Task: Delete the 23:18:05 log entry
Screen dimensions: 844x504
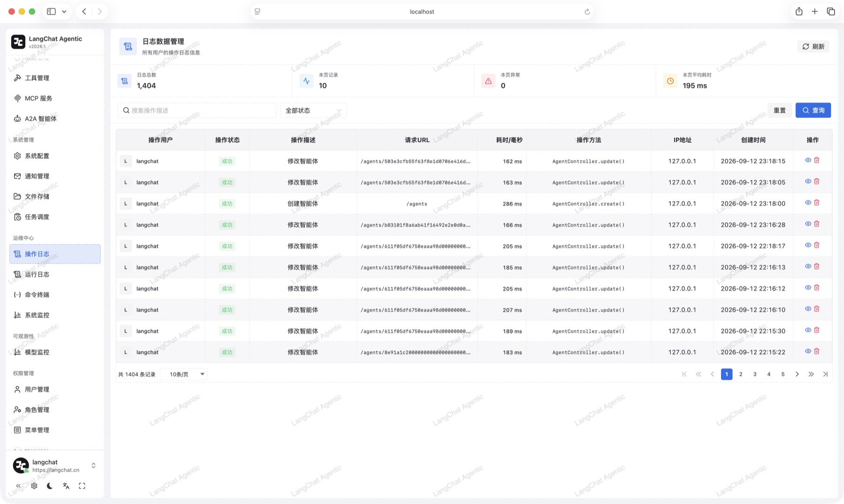Action: (817, 181)
